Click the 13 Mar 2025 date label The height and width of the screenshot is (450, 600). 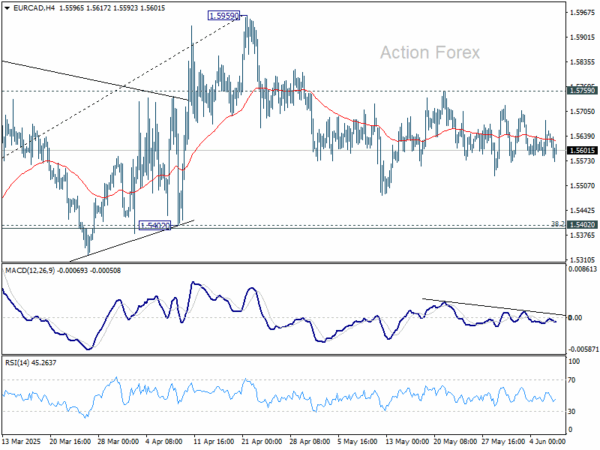pyautogui.click(x=21, y=442)
